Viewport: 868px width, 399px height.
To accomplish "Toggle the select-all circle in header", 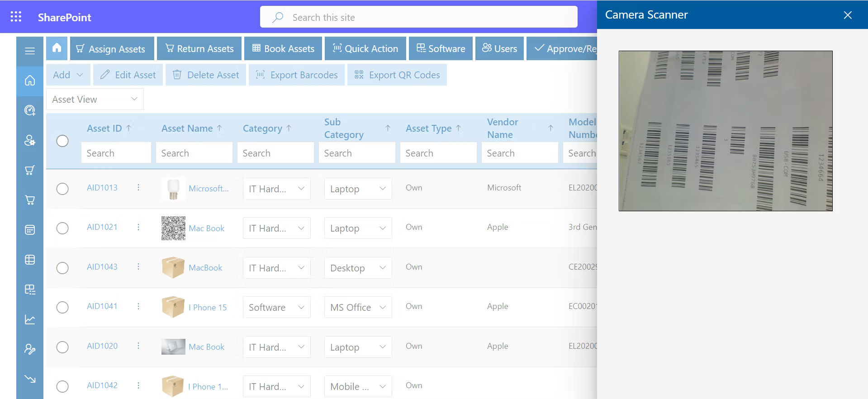I will click(x=62, y=141).
